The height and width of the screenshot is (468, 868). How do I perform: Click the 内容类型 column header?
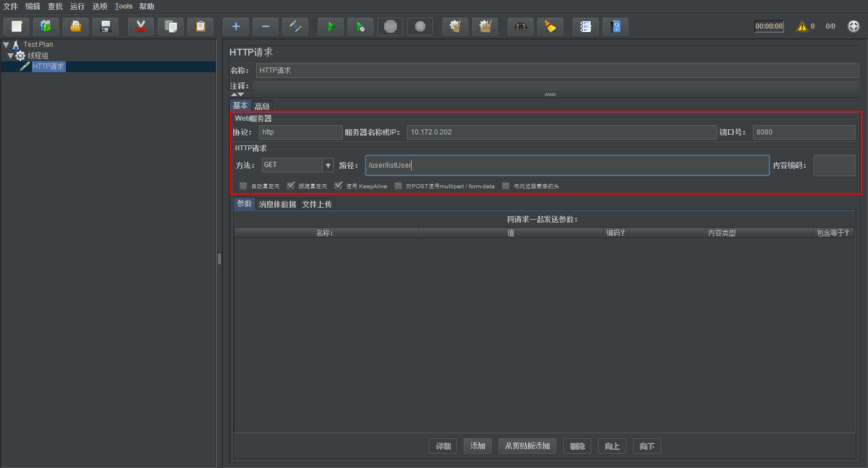(722, 233)
